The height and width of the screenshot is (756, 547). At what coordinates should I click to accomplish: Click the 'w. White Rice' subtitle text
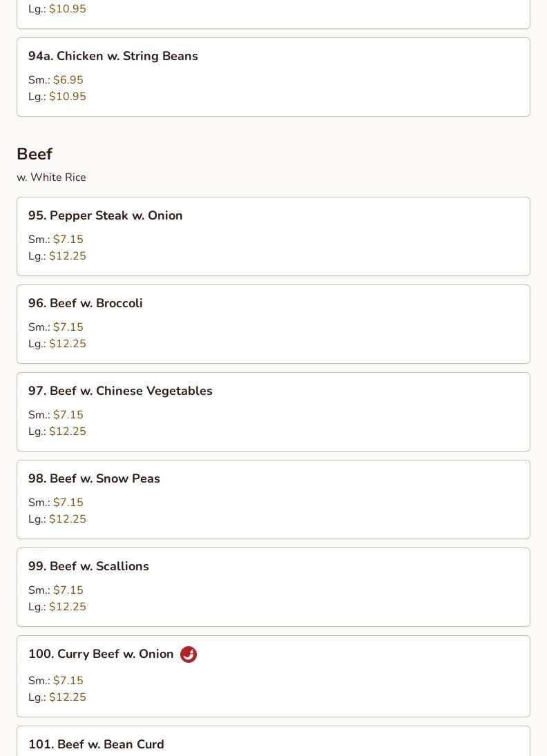52,177
